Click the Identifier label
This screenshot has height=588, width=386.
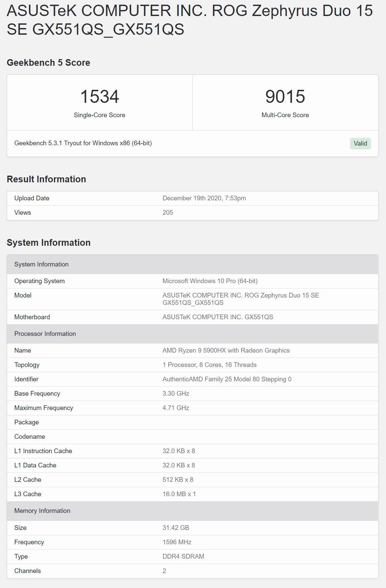click(x=26, y=379)
